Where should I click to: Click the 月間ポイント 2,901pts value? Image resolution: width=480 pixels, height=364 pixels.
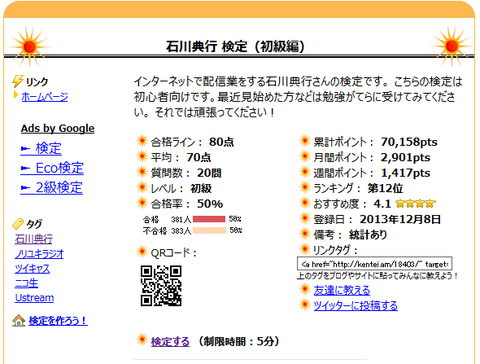pyautogui.click(x=405, y=157)
